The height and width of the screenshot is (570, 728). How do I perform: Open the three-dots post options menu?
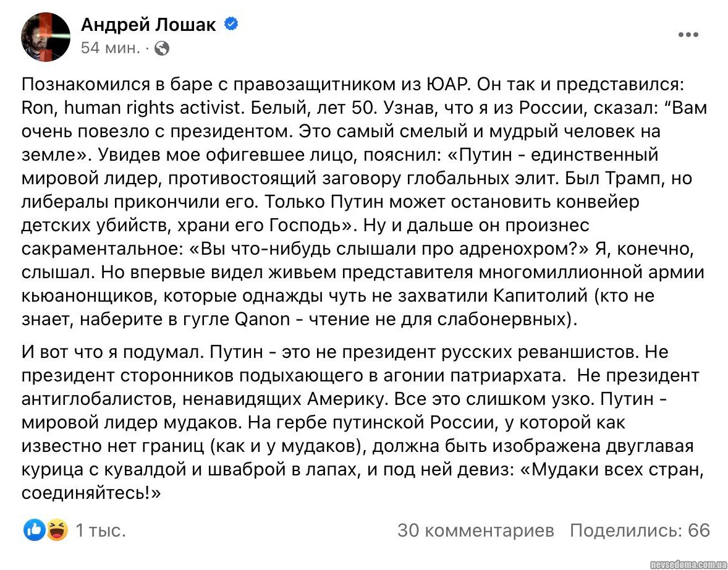pyautogui.click(x=688, y=35)
